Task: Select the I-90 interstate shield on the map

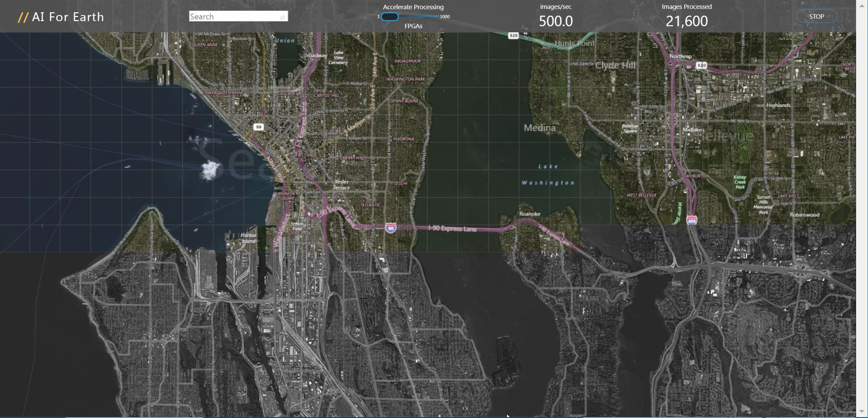Action: click(391, 228)
